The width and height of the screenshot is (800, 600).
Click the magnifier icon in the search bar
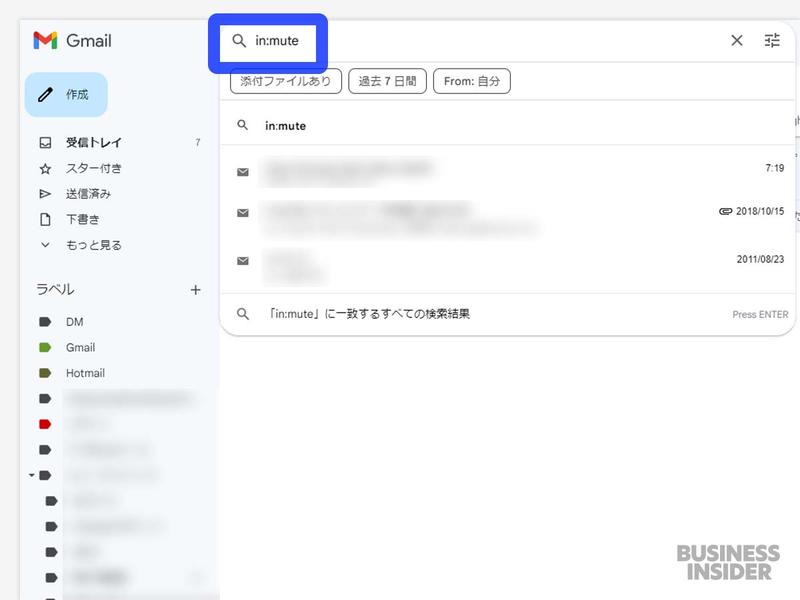point(240,41)
